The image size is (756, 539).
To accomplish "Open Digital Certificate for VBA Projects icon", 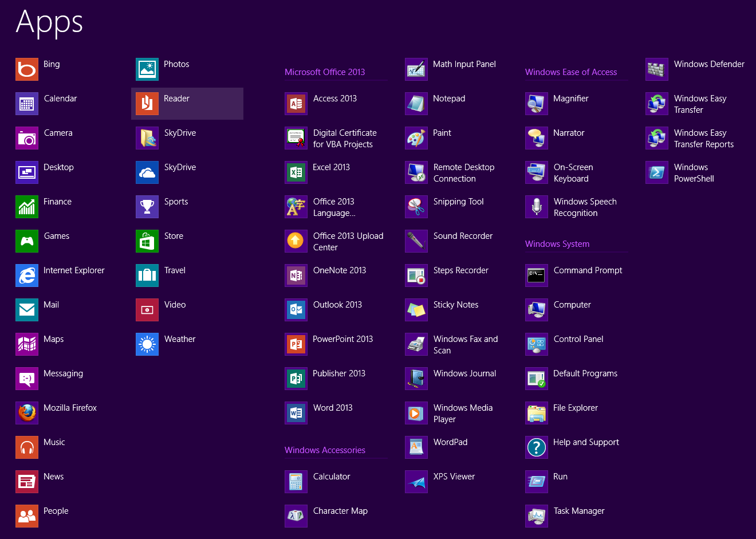I will [x=296, y=138].
